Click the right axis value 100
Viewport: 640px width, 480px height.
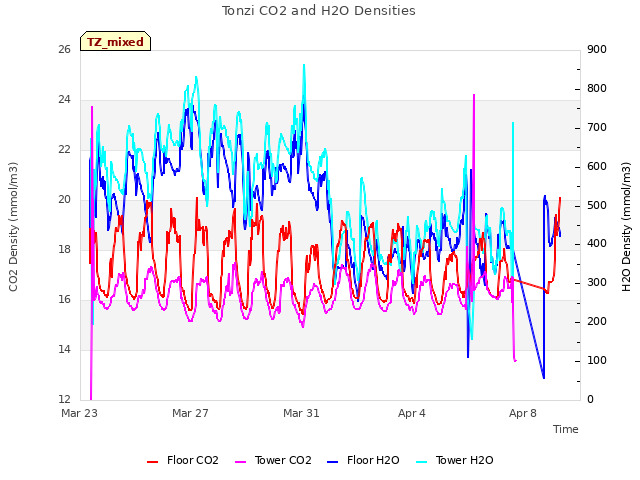point(597,361)
